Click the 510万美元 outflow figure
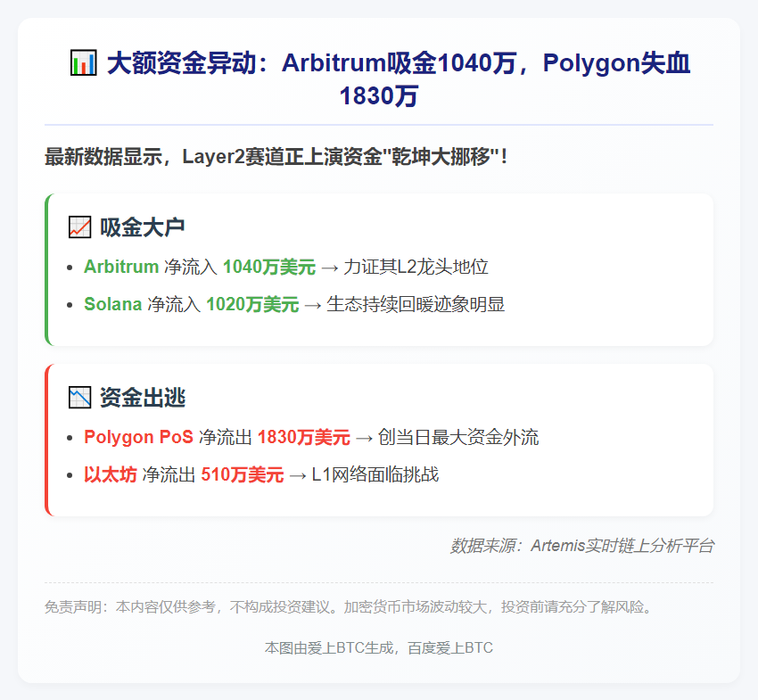The height and width of the screenshot is (700, 758). point(243,474)
